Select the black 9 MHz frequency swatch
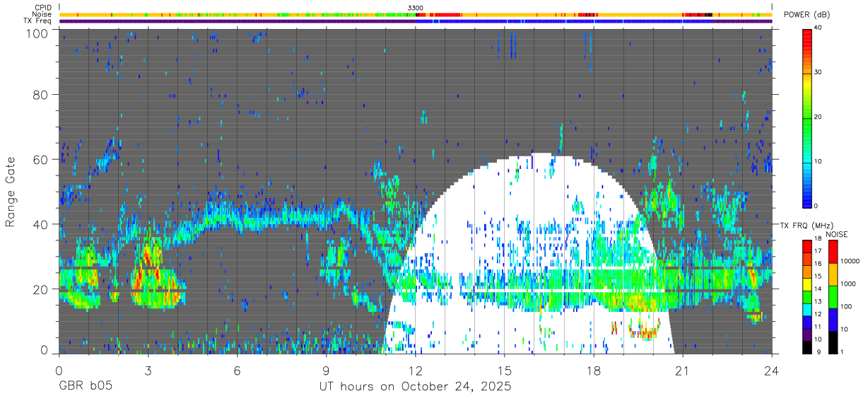This screenshot has width=868, height=401. click(x=807, y=346)
